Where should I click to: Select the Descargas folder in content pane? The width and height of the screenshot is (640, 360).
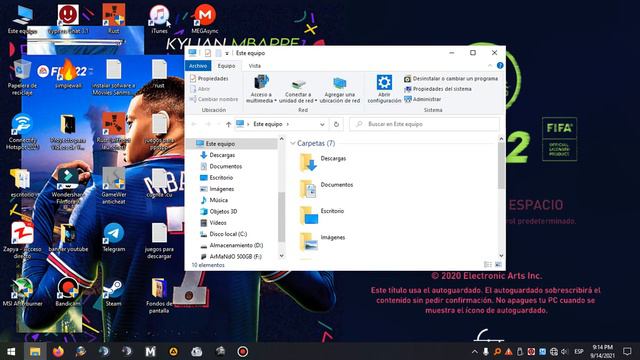[x=322, y=162]
